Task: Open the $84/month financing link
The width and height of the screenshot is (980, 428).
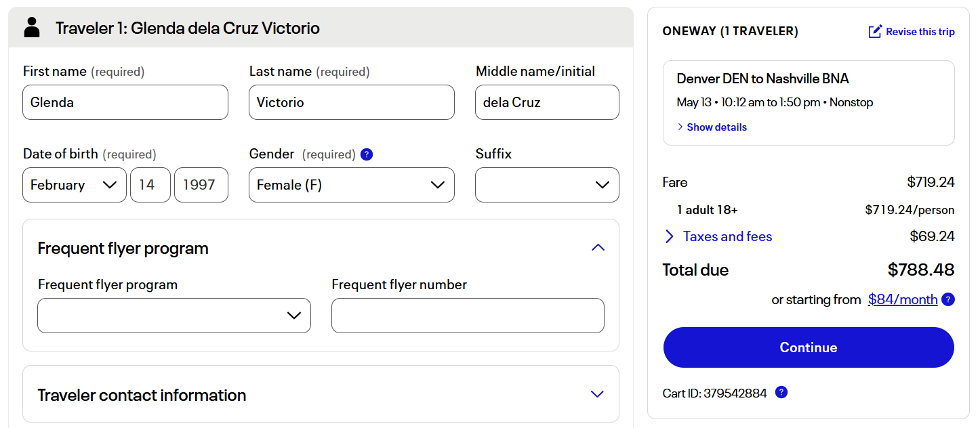Action: tap(903, 299)
